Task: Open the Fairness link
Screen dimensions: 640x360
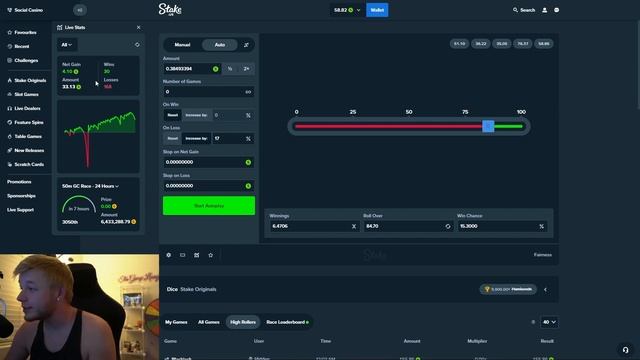Action: click(x=543, y=255)
